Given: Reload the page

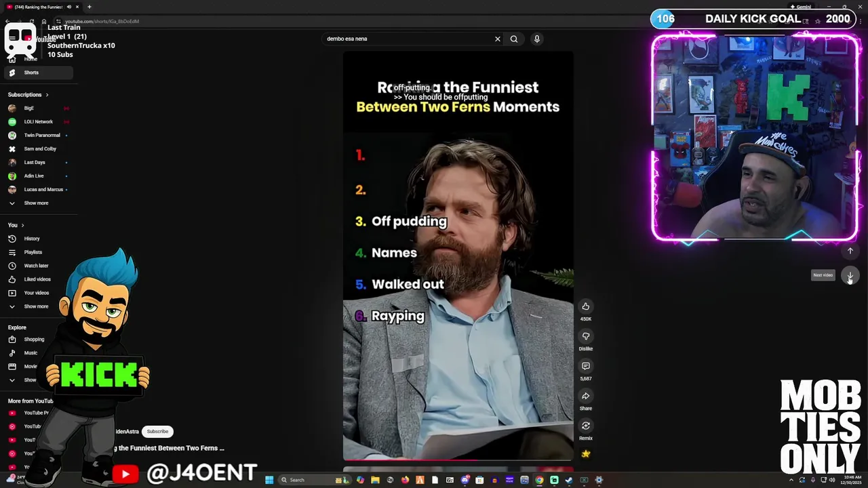Looking at the screenshot, I should click(32, 21).
